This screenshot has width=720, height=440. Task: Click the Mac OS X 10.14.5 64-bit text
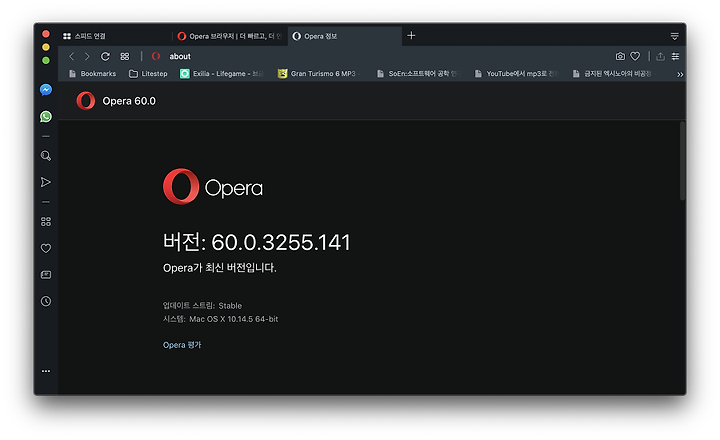pyautogui.click(x=234, y=319)
